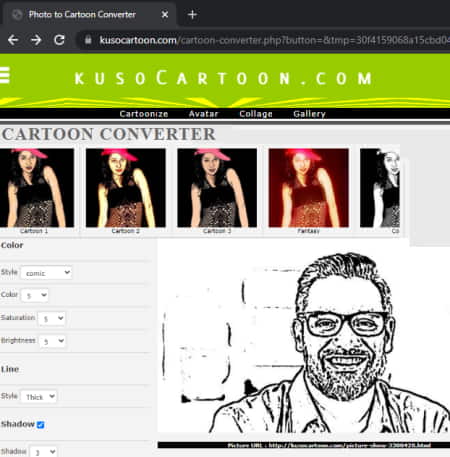Choose the black-and-white sketch thumbnail
450x457 pixels.
coord(380,188)
